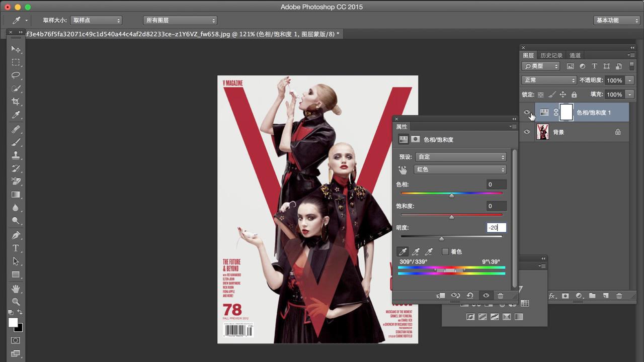Select the Eraser tool

(16, 182)
